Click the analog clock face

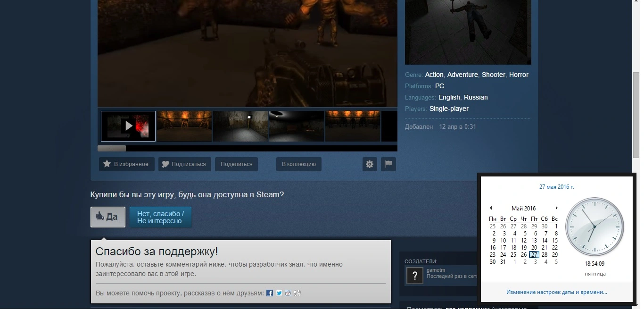coord(594,227)
